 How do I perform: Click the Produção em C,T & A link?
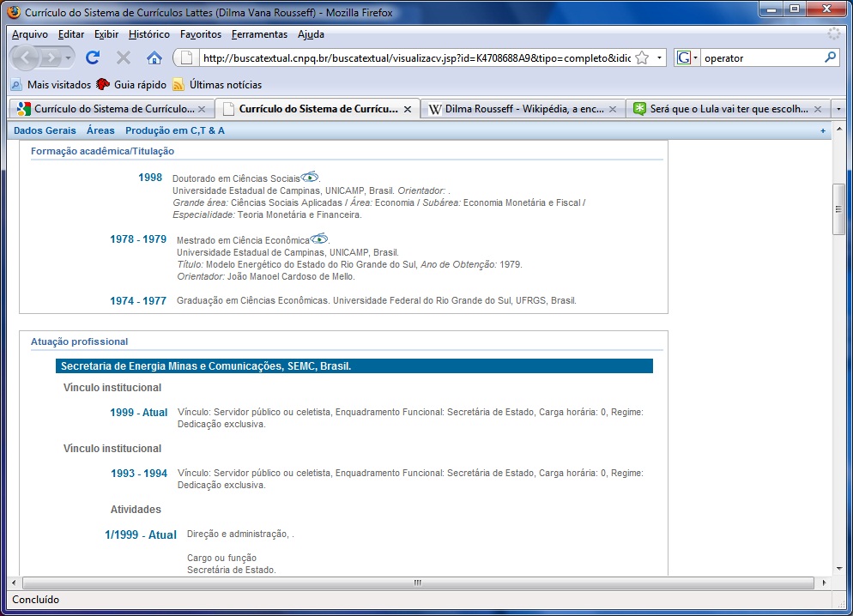tap(174, 130)
